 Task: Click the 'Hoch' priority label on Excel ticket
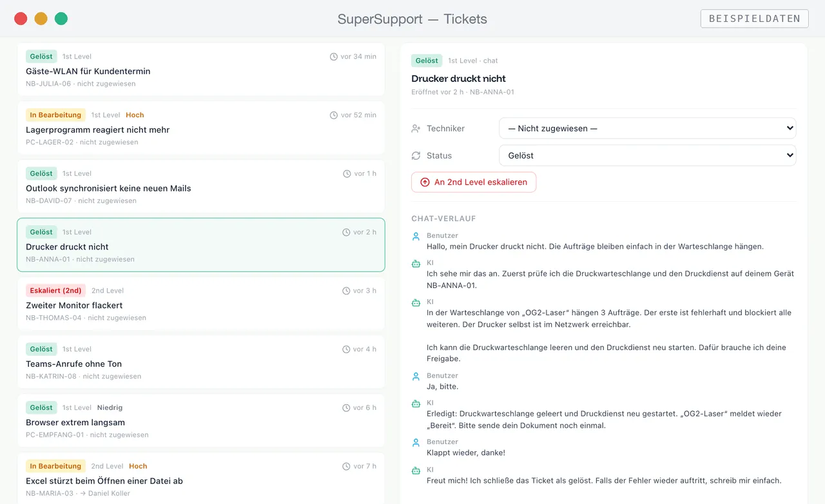tap(138, 467)
